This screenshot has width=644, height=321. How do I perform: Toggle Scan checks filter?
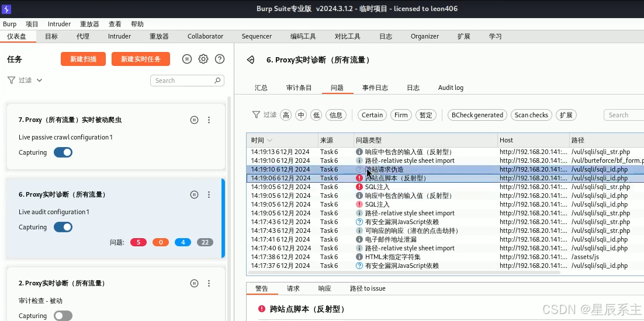[x=531, y=115]
